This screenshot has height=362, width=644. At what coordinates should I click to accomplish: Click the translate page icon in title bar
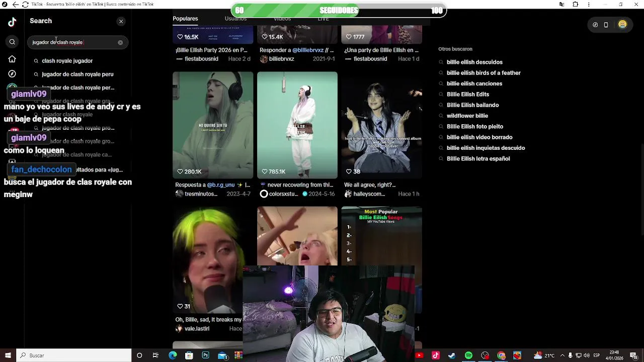click(561, 5)
